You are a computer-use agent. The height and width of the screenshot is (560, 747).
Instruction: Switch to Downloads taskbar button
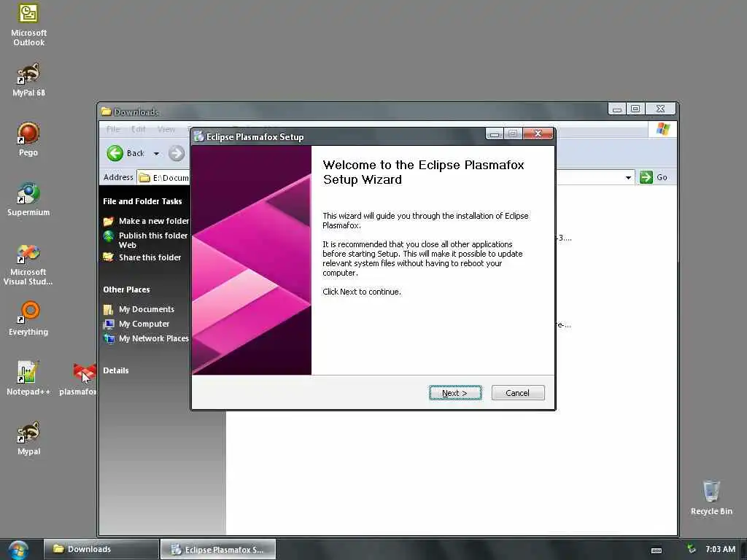(x=101, y=549)
